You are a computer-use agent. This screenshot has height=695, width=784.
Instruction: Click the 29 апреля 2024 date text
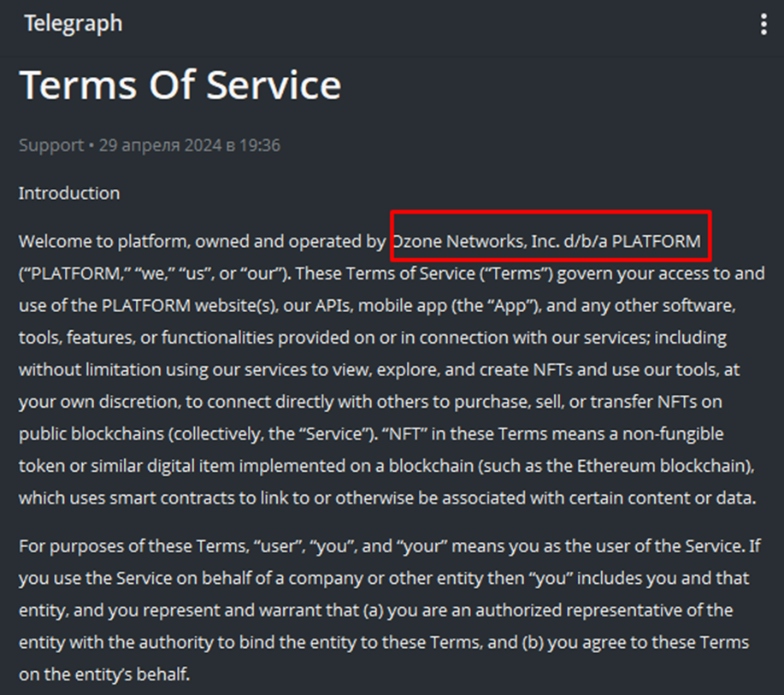160,145
